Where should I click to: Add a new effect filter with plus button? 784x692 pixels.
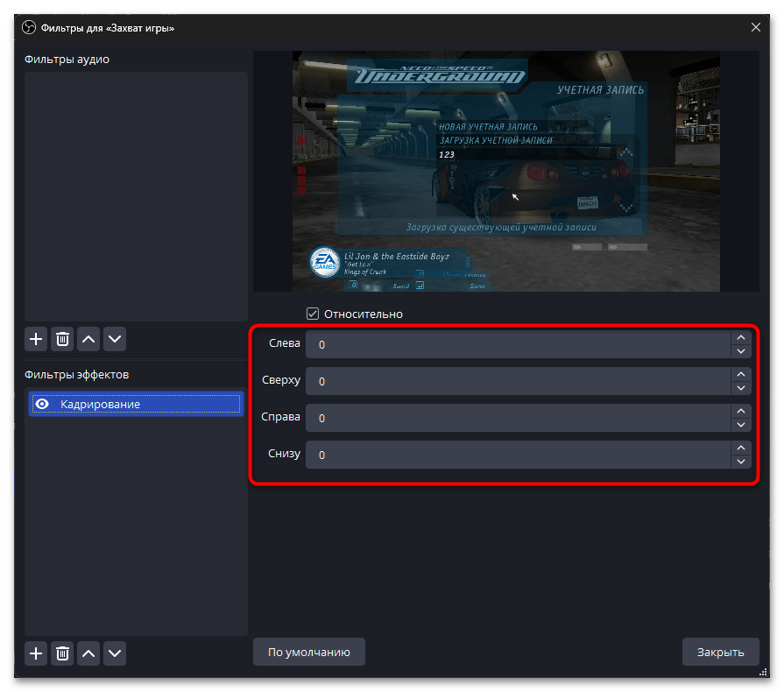point(36,653)
